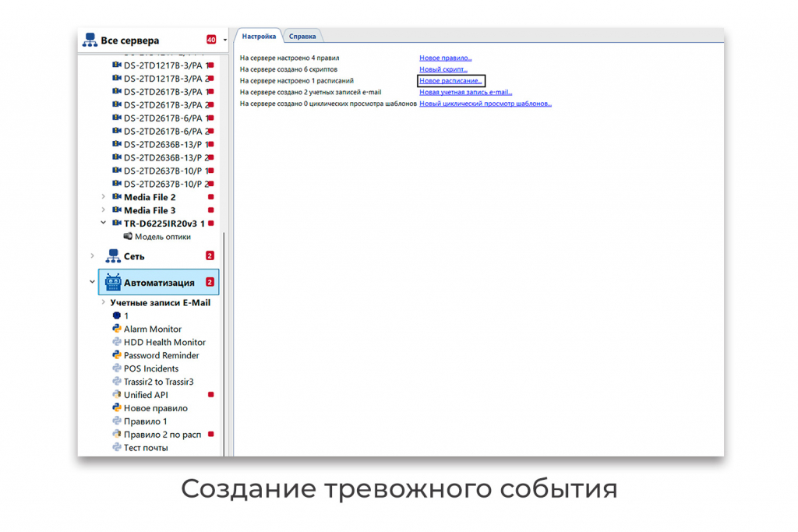Click the camera icon of DS-2TD2636B-13/P 1
Screen dimensions: 798x532
click(x=117, y=144)
